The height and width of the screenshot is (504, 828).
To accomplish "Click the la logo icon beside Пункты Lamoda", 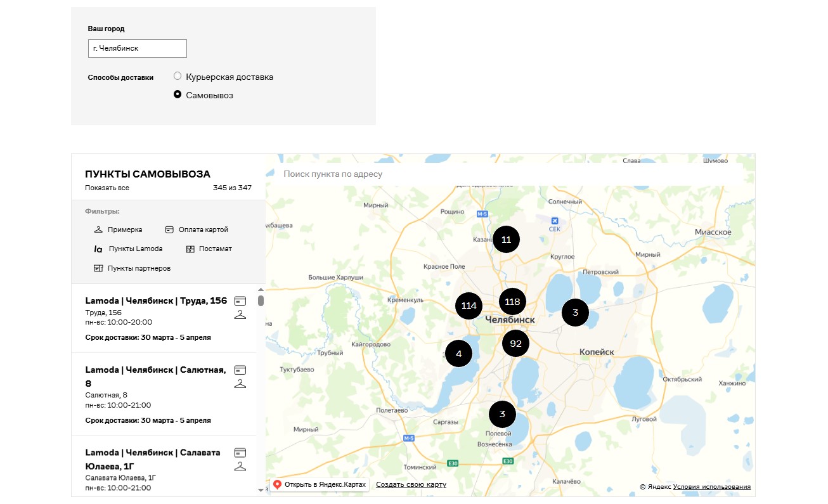I will click(x=98, y=249).
